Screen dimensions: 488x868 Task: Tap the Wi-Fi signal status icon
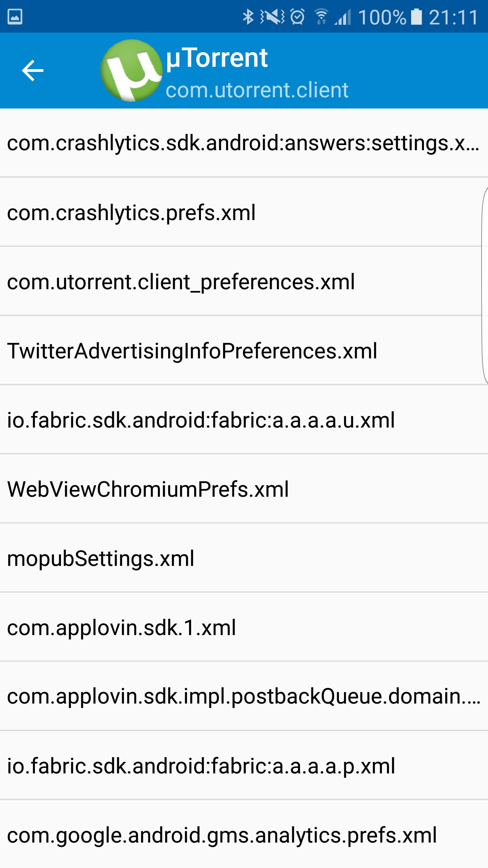point(321,17)
